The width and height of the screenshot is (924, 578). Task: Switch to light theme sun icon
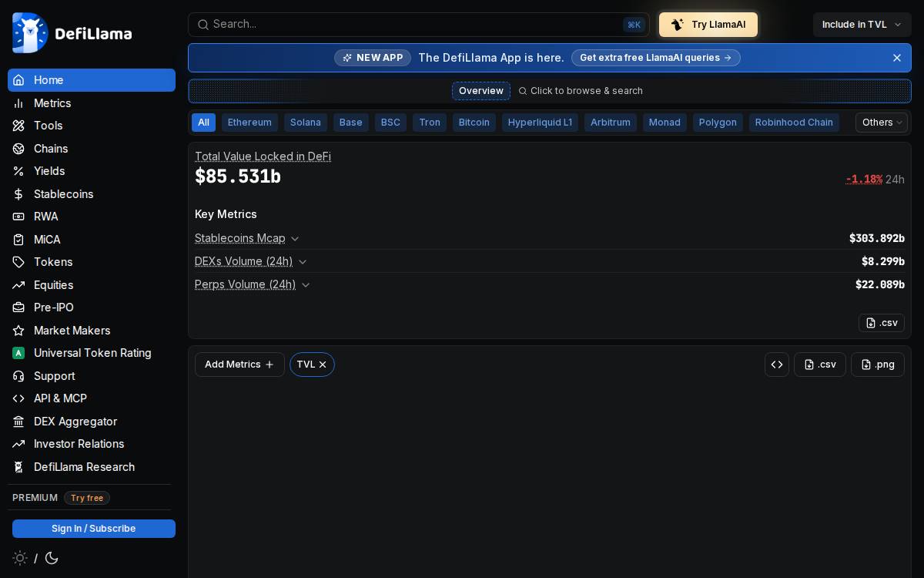pos(20,558)
